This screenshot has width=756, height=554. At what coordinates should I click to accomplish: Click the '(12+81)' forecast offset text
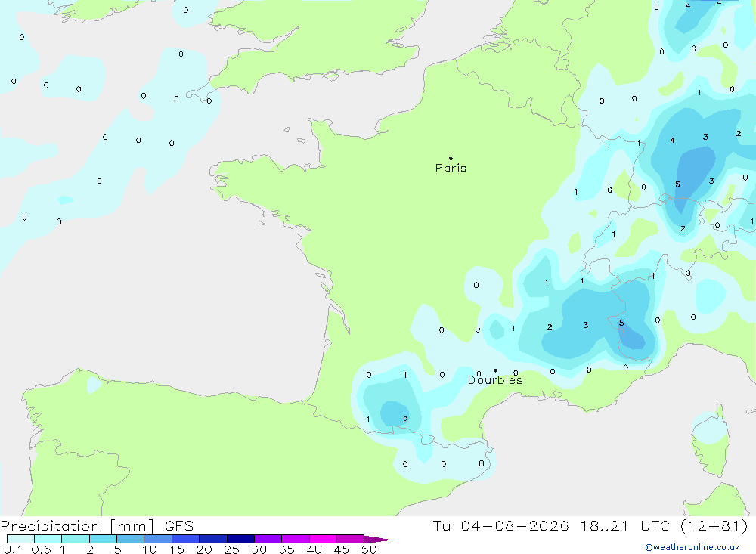(x=714, y=525)
